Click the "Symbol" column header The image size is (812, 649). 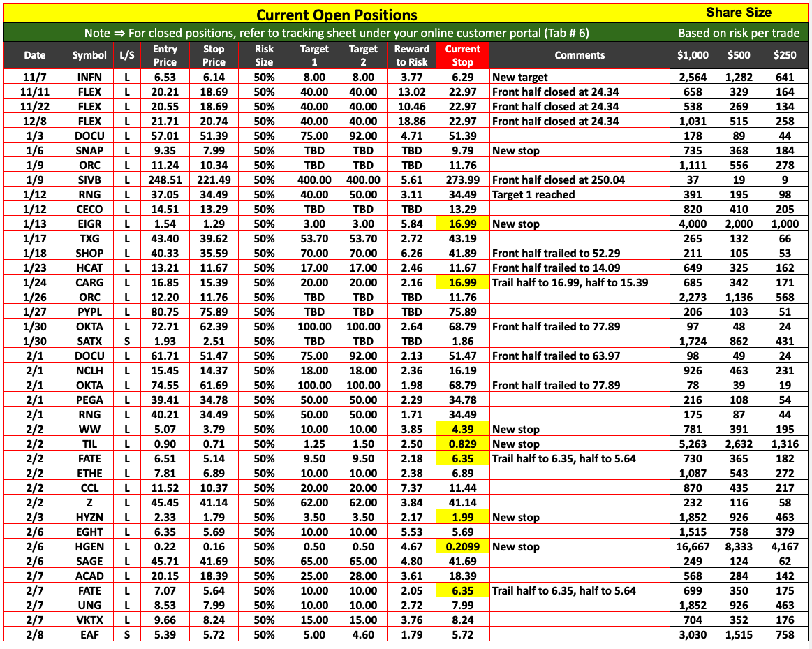click(89, 55)
